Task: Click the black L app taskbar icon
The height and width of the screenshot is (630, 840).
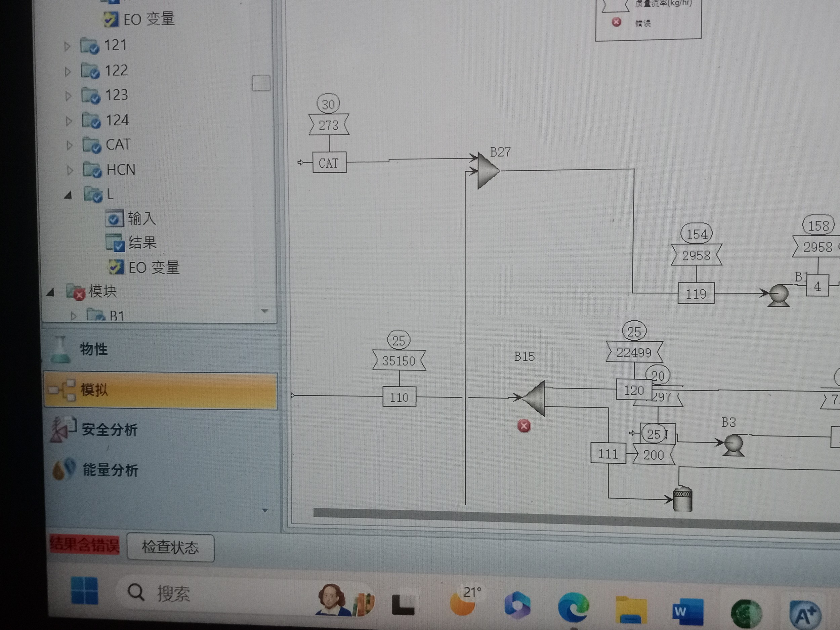Action: click(x=403, y=604)
